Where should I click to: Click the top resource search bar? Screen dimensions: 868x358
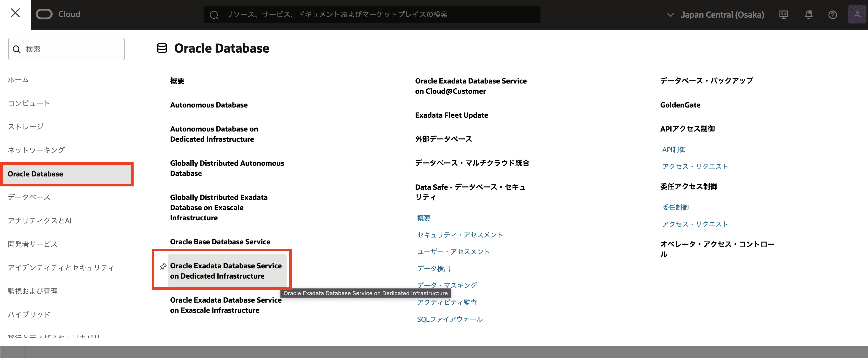tap(371, 15)
